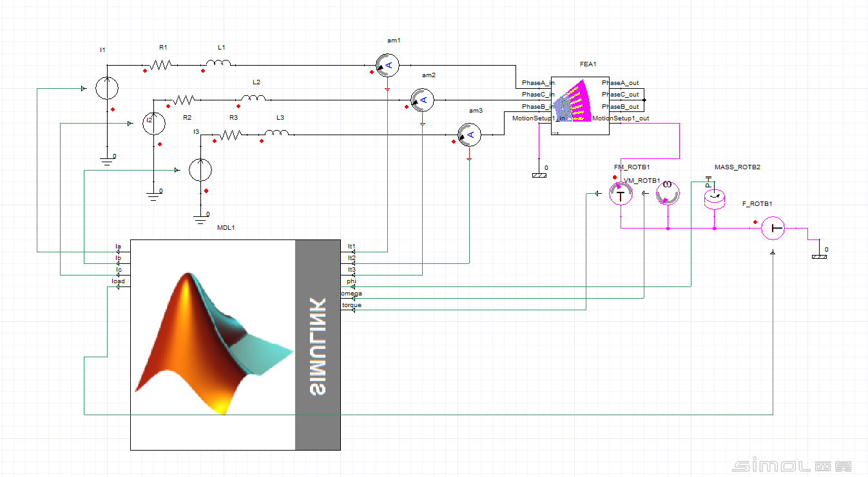Viewport: 868px width, 477px height.
Task: Click the L2 label
Action: click(256, 82)
